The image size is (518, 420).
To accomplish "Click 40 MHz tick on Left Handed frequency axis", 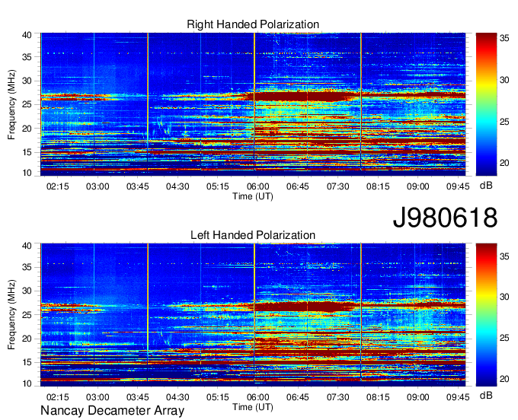I will coord(27,246).
